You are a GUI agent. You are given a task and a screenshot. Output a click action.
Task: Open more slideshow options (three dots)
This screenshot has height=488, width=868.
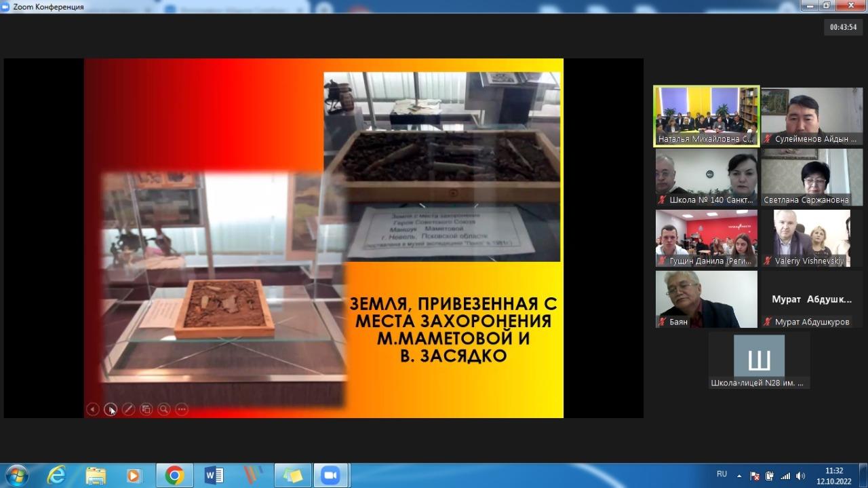pyautogui.click(x=181, y=409)
